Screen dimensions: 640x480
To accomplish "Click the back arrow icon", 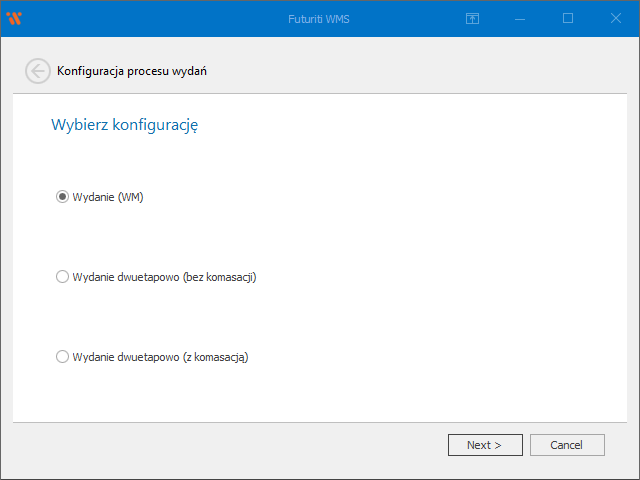I will click(x=37, y=71).
